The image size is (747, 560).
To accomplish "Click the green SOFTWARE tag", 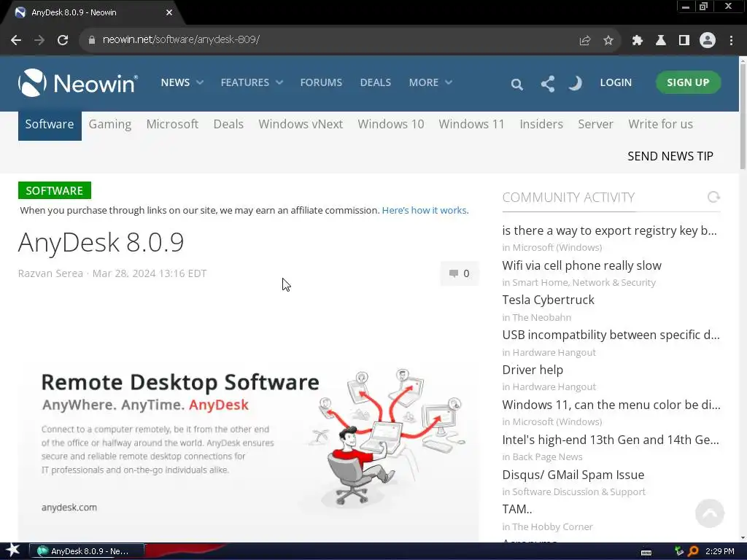I will (x=54, y=190).
